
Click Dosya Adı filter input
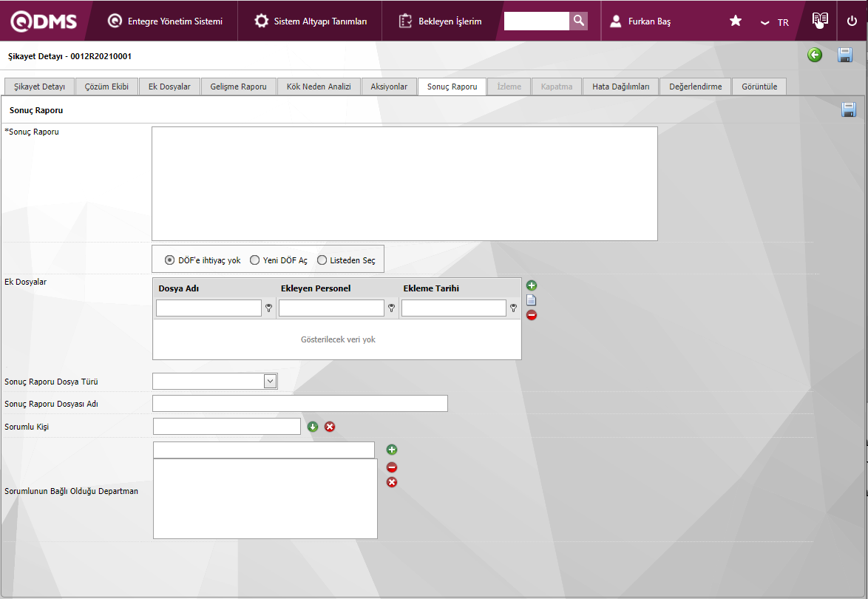click(208, 308)
